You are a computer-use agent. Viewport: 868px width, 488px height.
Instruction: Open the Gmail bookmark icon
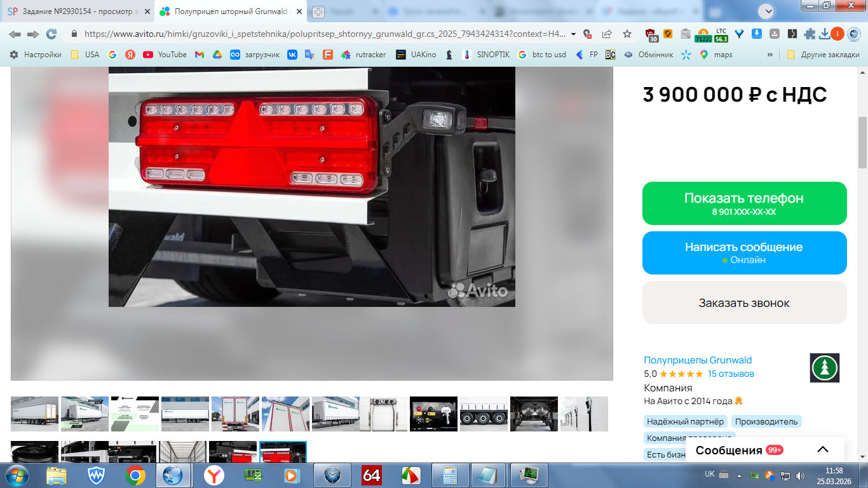click(x=199, y=55)
